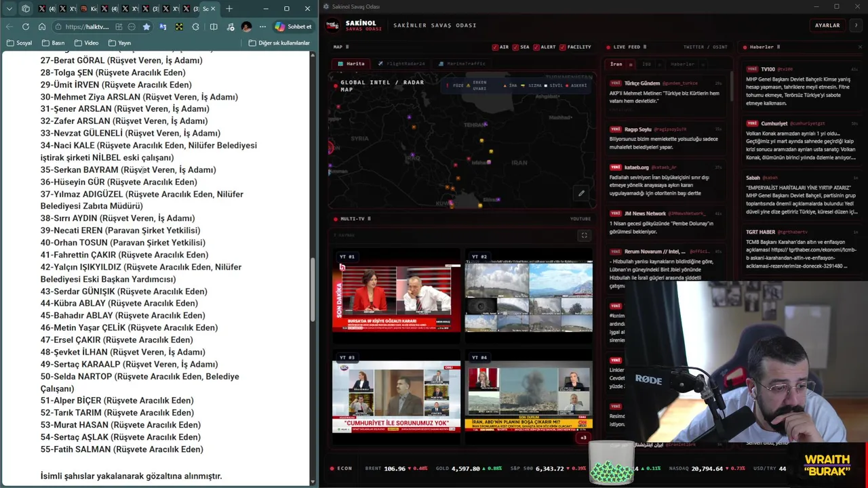
Task: Switch to the 'Kic' browser tab
Action: point(88,9)
